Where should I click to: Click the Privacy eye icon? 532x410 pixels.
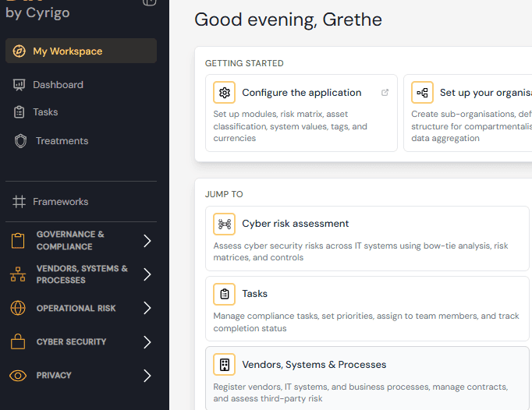click(18, 376)
